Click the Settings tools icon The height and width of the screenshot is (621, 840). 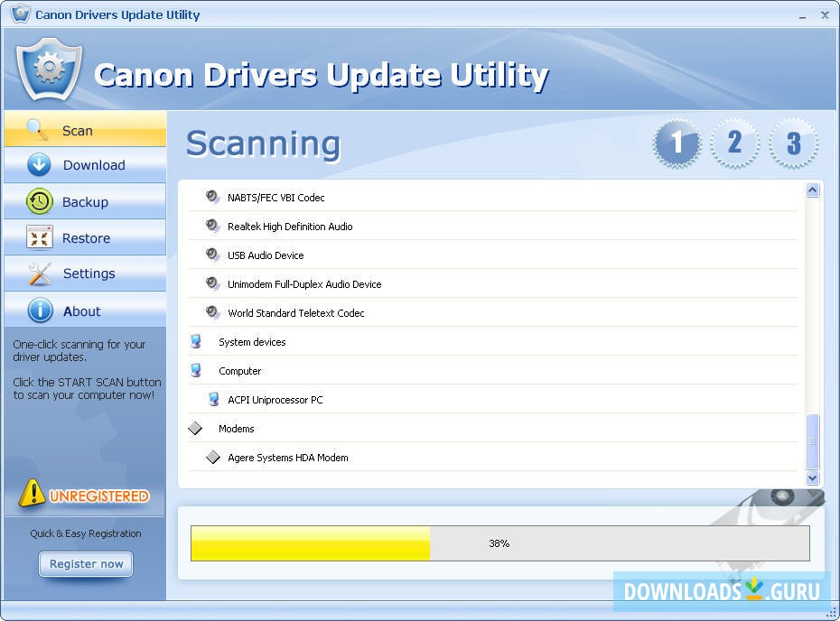(x=40, y=273)
